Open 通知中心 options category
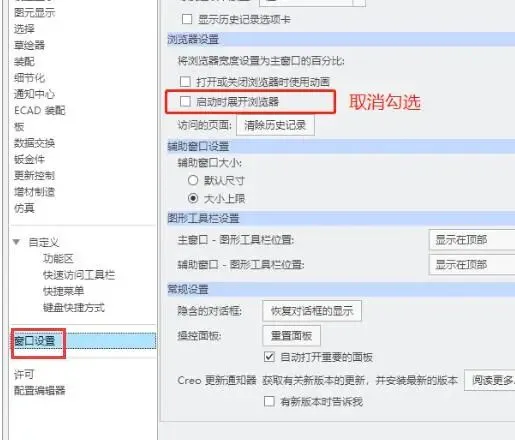This screenshot has width=515, height=440. pyautogui.click(x=34, y=94)
